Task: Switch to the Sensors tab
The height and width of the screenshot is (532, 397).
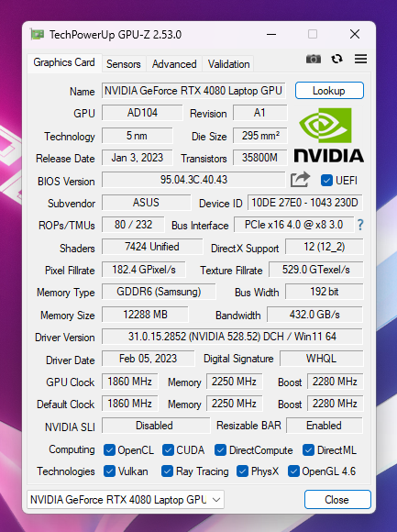Action: point(124,64)
